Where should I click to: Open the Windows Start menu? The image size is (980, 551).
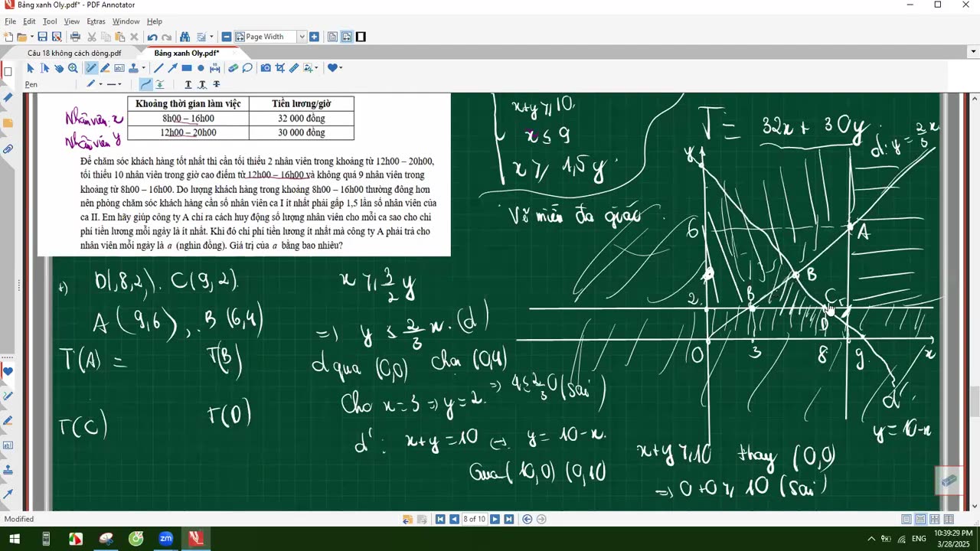tap(15, 539)
